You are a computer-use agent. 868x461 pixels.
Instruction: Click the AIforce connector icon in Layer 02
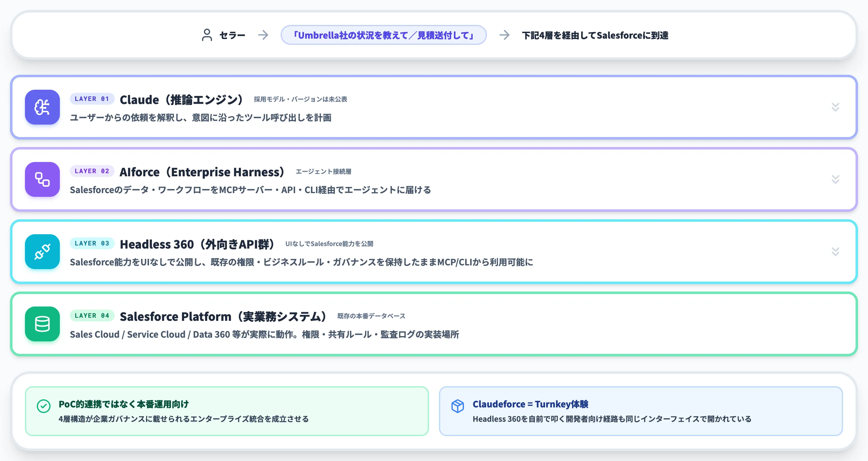(x=42, y=179)
